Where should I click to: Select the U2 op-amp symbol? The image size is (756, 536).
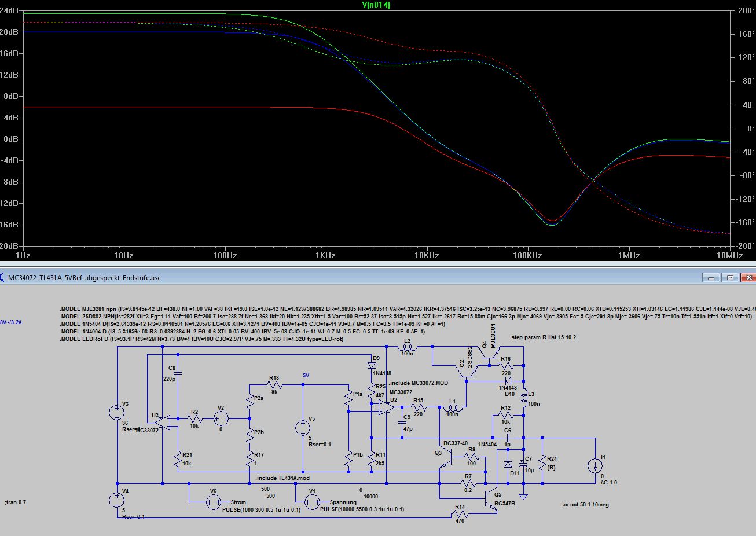[x=386, y=408]
